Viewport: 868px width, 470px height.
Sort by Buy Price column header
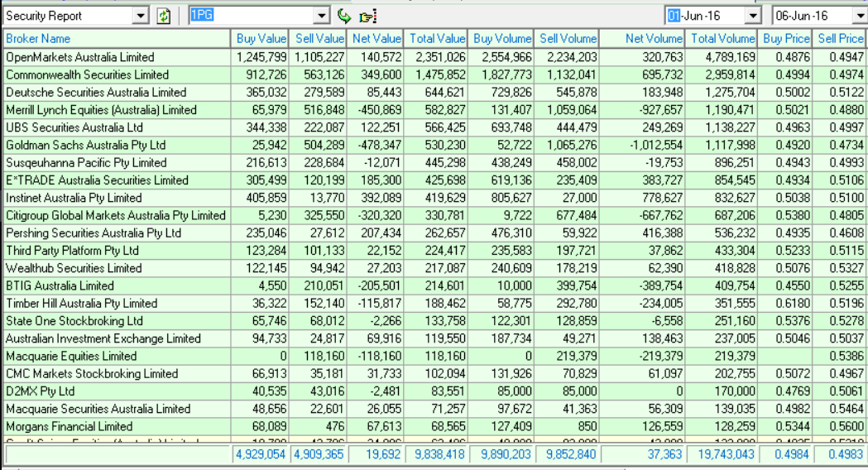click(x=785, y=39)
